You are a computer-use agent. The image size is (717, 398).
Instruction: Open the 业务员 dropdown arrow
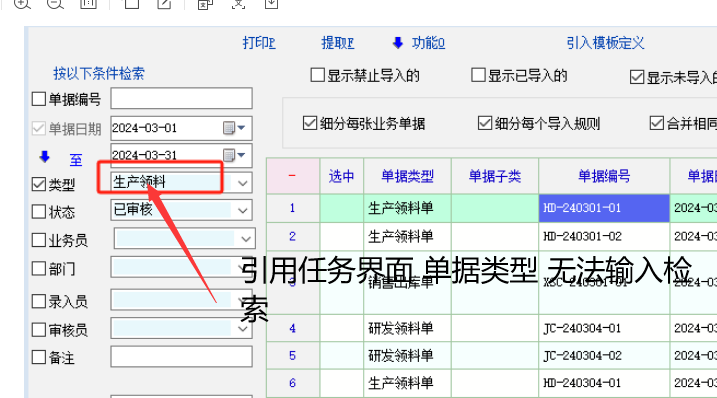[x=246, y=239]
